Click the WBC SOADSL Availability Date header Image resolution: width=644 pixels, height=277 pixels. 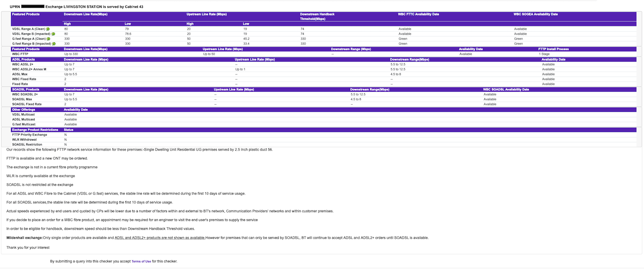click(x=506, y=90)
